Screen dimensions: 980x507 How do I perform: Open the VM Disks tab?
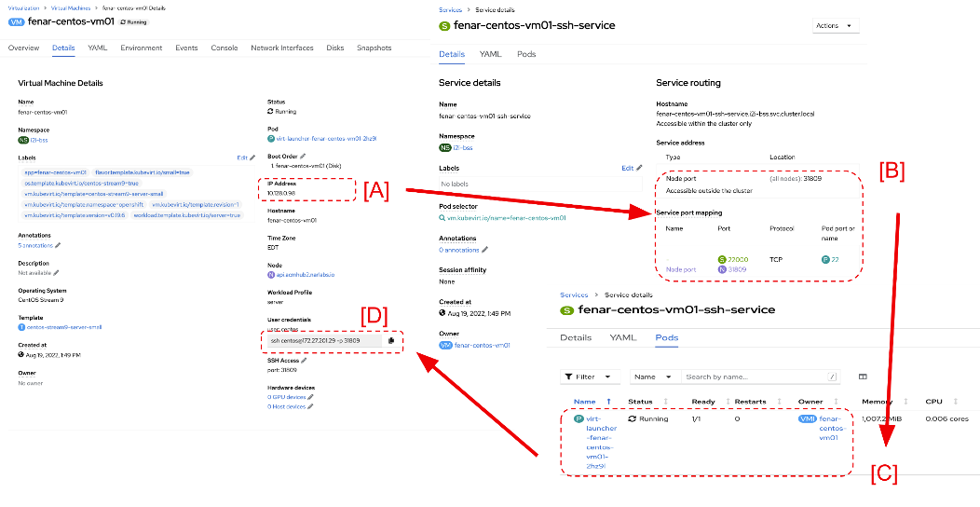coord(335,48)
